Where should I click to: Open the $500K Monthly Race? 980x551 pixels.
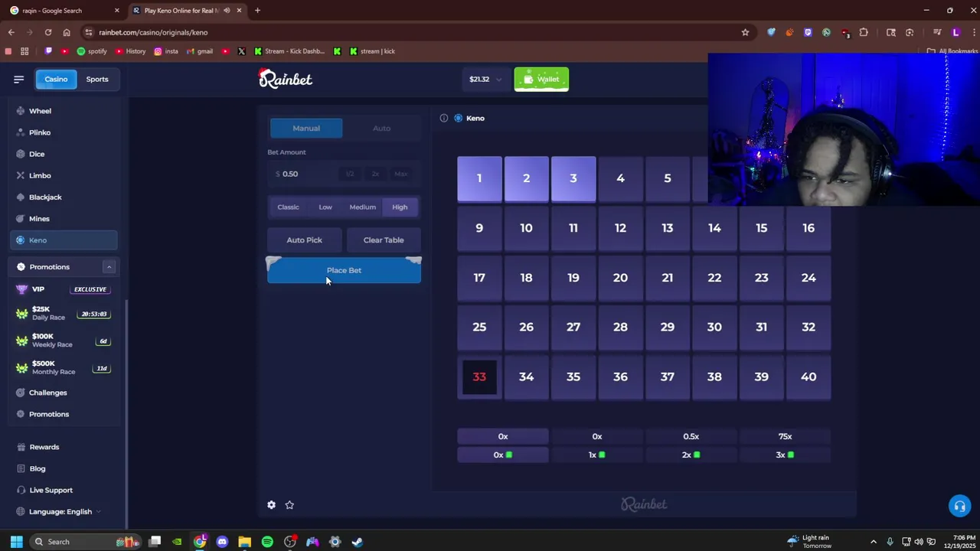coord(64,367)
